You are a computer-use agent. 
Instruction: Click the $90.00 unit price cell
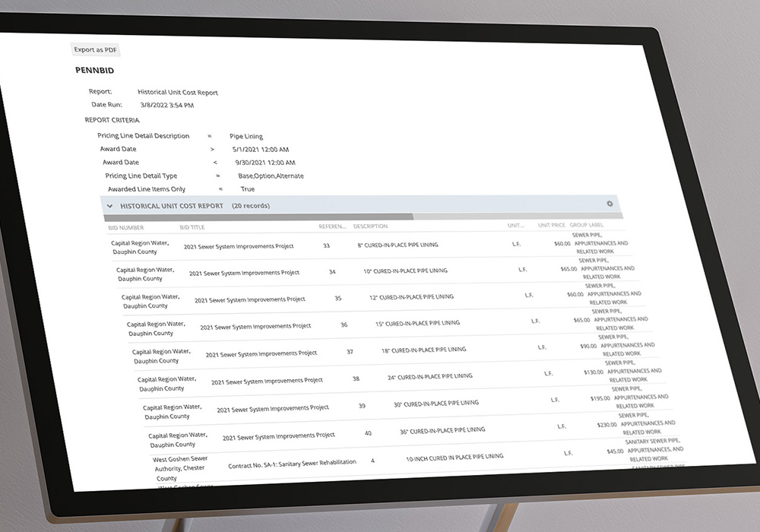[588, 347]
